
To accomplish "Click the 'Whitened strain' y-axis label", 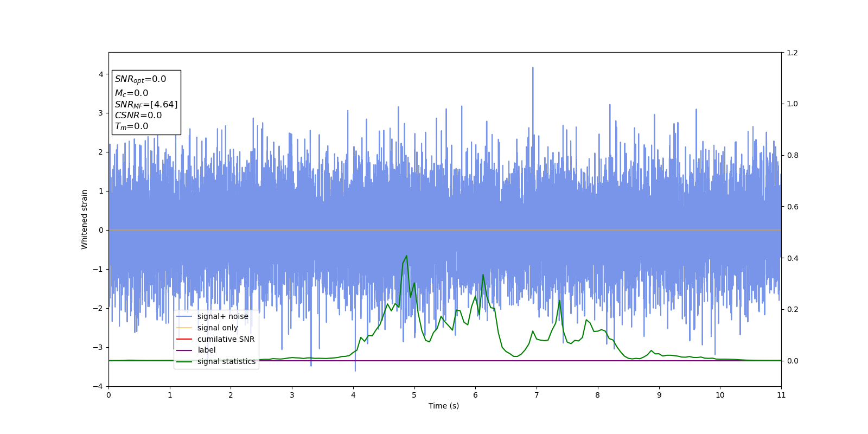I will [85, 219].
